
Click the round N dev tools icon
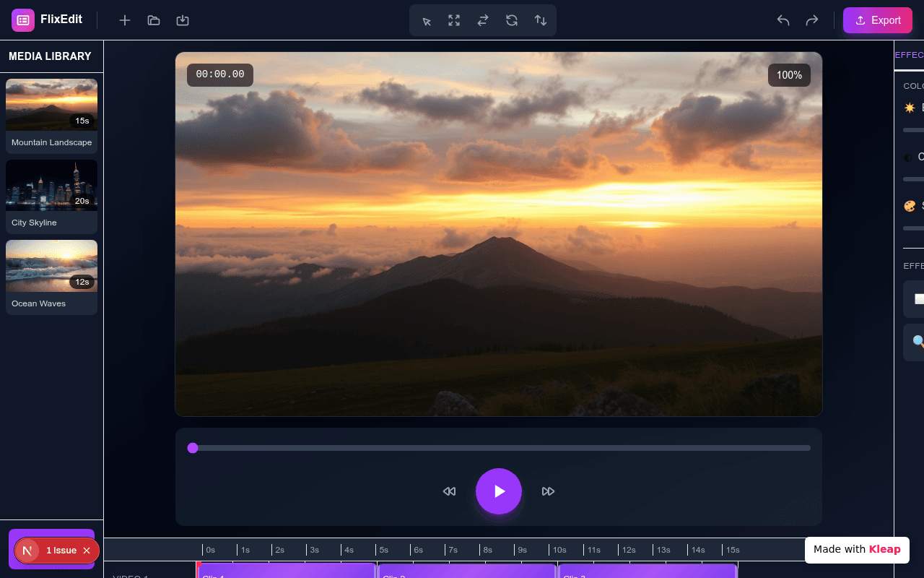point(27,551)
